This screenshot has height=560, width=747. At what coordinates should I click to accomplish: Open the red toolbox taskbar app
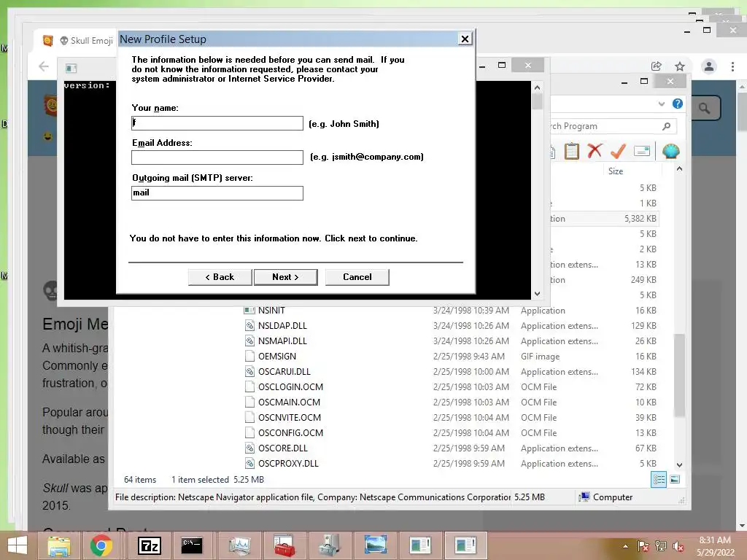click(x=285, y=545)
